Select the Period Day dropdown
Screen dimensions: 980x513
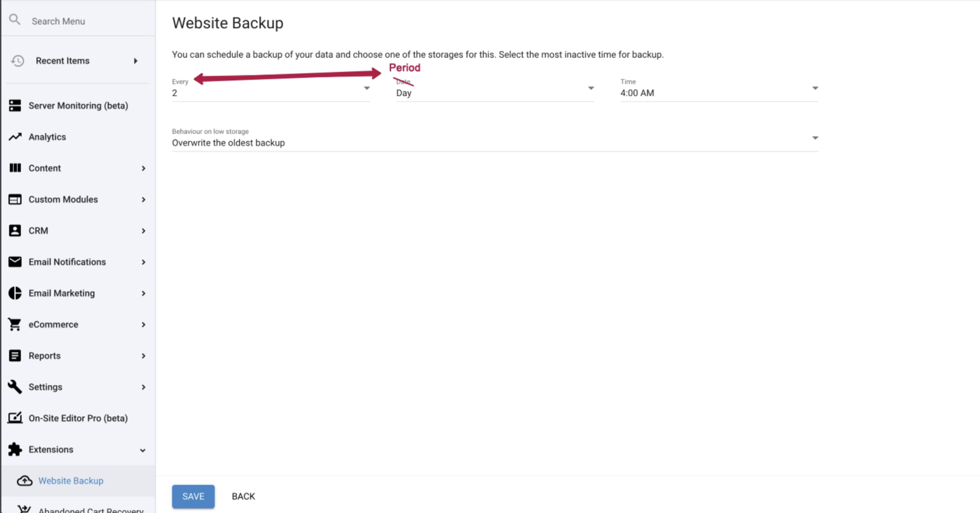coord(494,93)
